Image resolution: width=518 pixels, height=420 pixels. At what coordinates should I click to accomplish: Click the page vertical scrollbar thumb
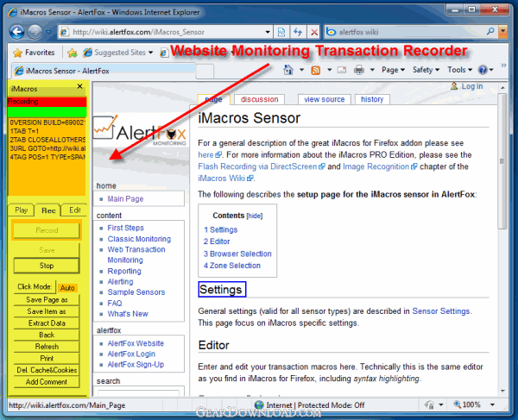502,161
